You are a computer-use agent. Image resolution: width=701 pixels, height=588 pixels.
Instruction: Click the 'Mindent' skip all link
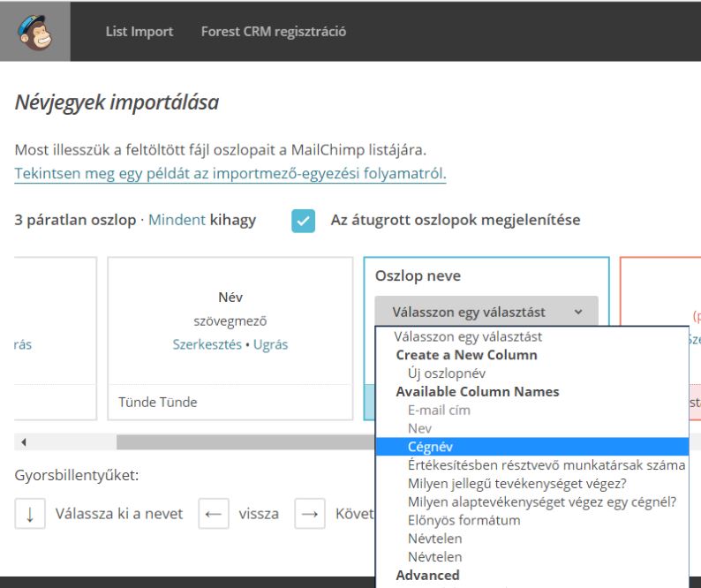[x=177, y=220]
